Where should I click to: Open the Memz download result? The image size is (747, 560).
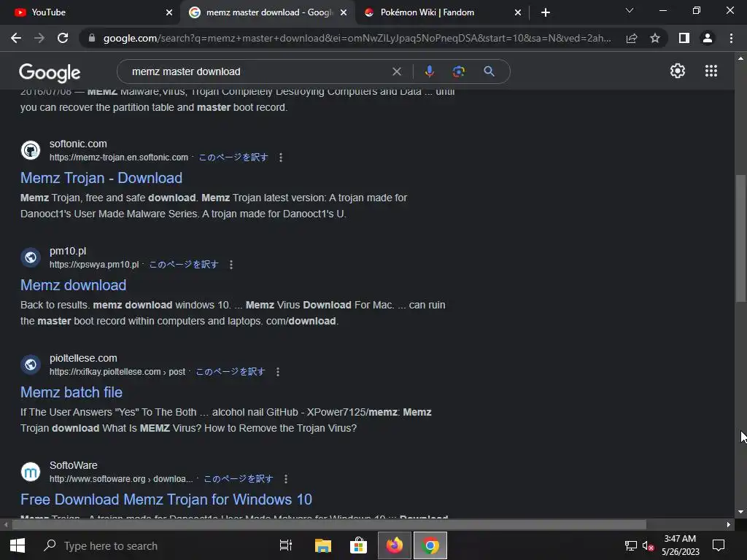[x=74, y=285]
